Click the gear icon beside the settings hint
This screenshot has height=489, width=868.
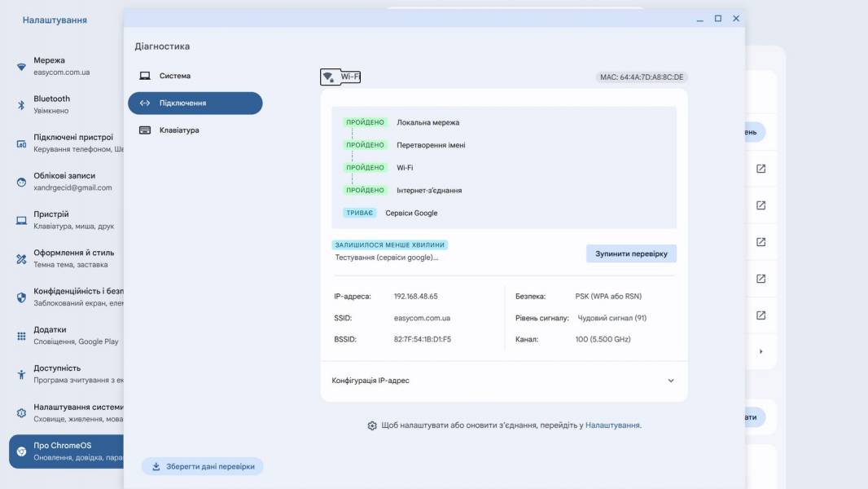[x=372, y=425]
